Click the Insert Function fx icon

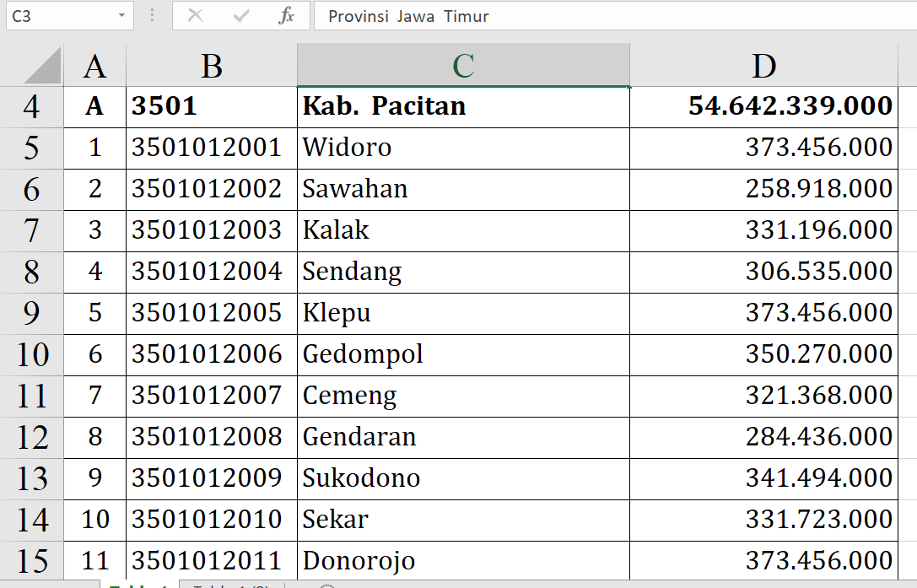point(286,16)
